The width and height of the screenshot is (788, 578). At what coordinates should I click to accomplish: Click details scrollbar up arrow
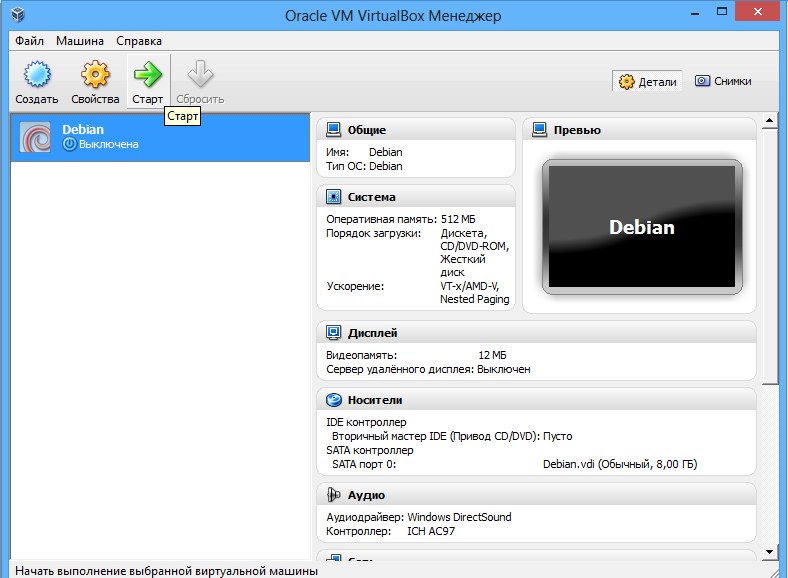click(x=769, y=120)
